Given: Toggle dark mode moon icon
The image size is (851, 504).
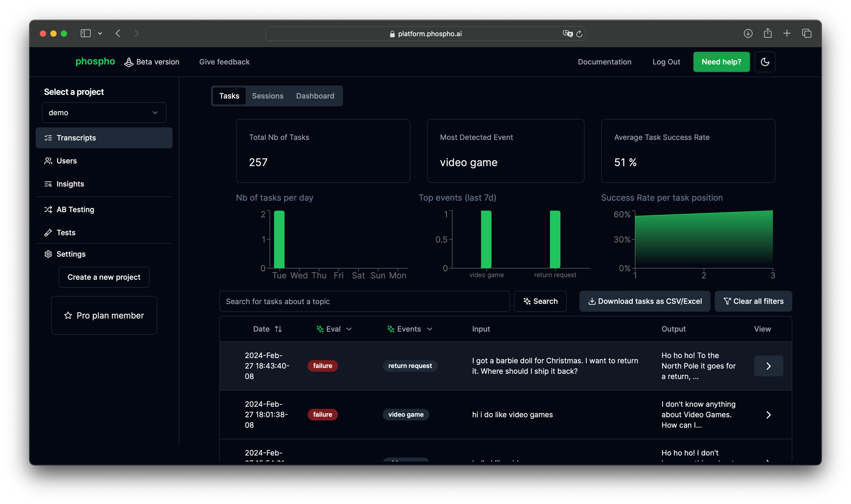Looking at the screenshot, I should click(765, 62).
